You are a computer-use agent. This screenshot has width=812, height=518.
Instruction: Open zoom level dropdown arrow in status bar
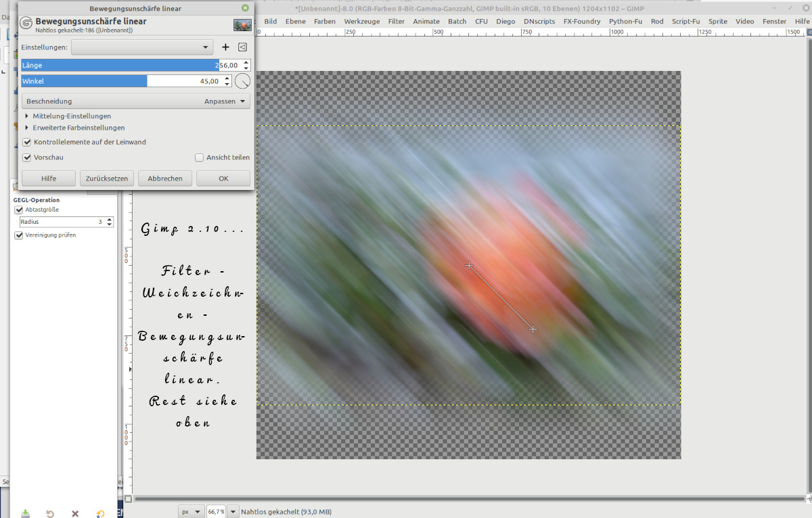(233, 512)
